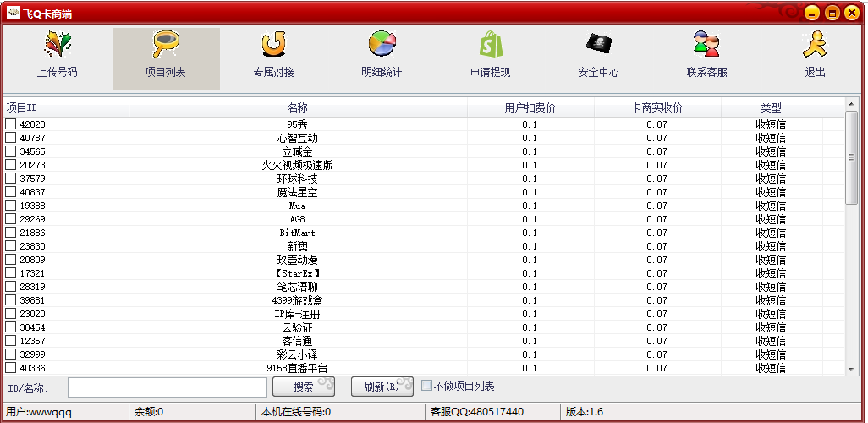868x423 pixels.
Task: Tick the checkbox for project 20273
Action: [x=11, y=165]
